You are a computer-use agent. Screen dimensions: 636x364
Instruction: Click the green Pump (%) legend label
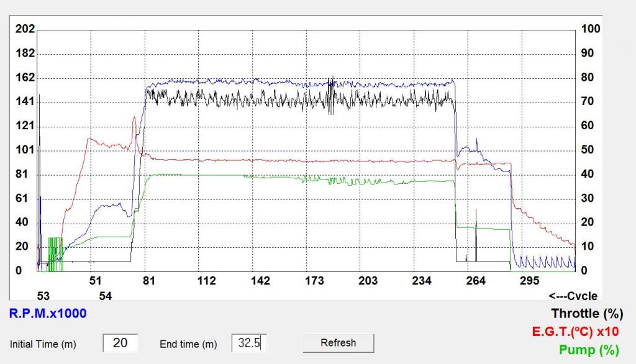589,350
